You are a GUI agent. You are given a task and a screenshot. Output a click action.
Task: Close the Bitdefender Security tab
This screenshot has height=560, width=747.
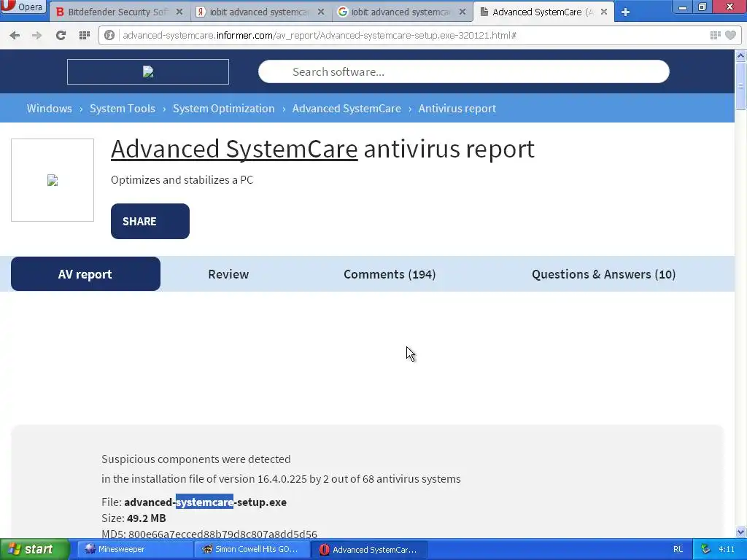(x=179, y=12)
